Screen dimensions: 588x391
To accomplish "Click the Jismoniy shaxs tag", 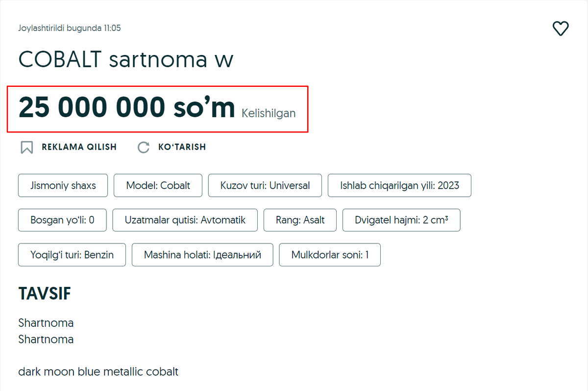I will click(63, 185).
